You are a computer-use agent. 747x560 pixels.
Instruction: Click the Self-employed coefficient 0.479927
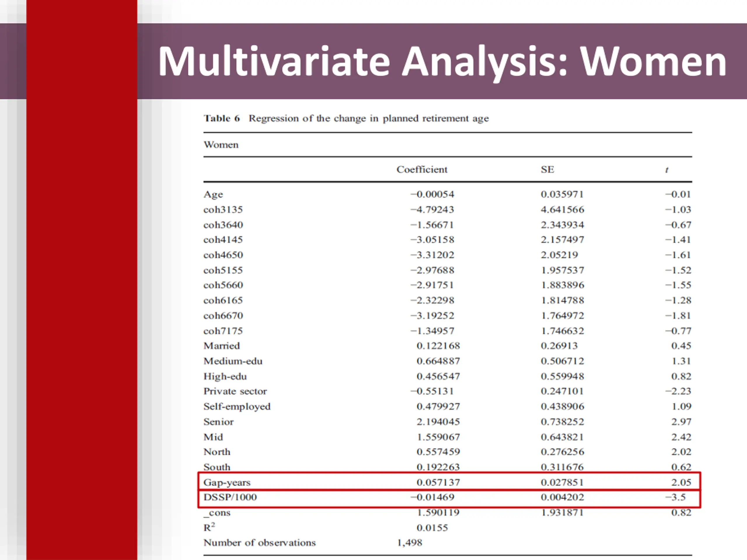pyautogui.click(x=438, y=406)
